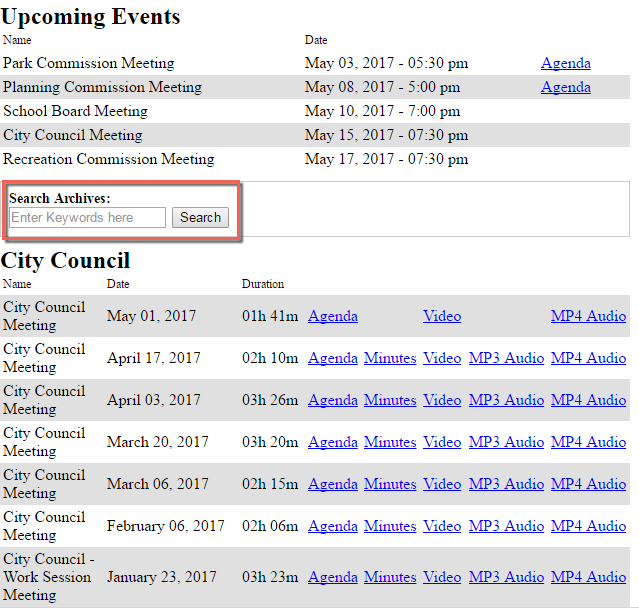View Minutes for February 06, 2017 meeting
This screenshot has width=639, height=608.
(x=390, y=526)
